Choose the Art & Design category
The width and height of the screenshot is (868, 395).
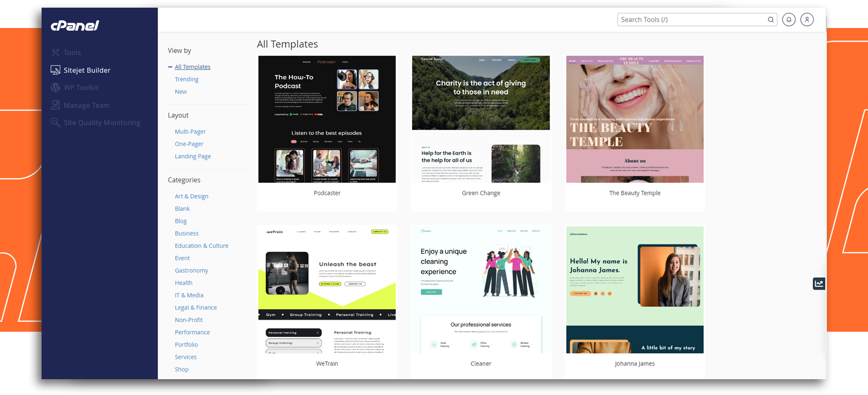(x=192, y=196)
